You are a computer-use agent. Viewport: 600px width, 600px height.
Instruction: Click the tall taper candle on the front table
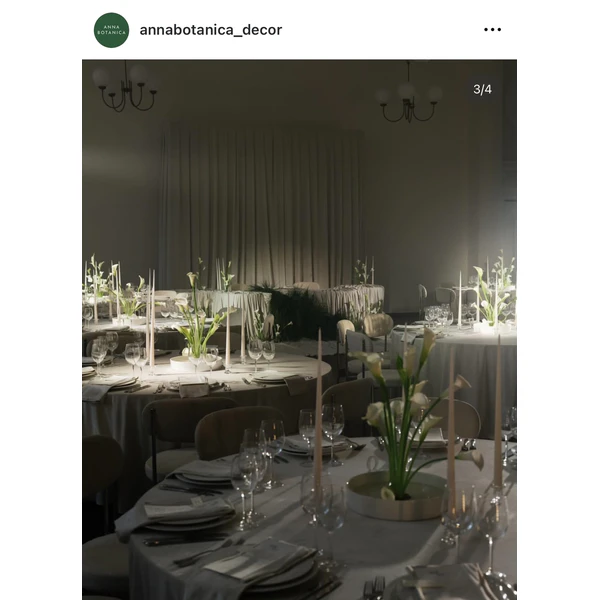point(318,411)
